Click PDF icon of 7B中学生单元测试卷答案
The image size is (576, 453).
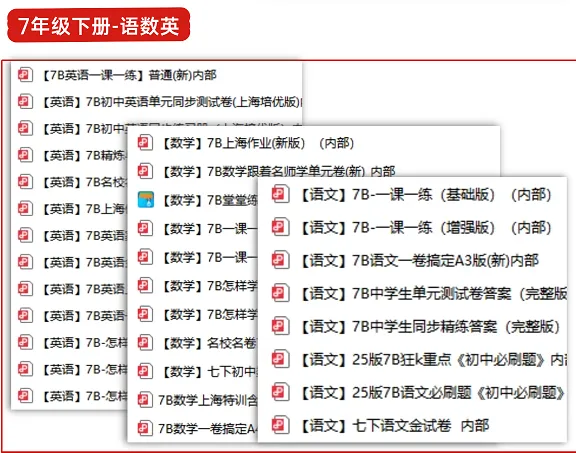click(281, 293)
